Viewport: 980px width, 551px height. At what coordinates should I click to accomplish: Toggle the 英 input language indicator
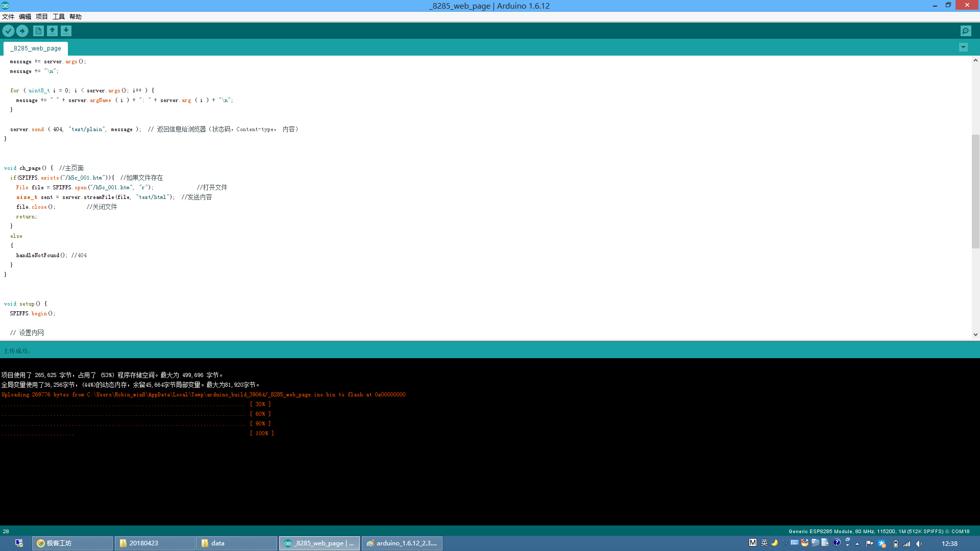click(x=764, y=543)
